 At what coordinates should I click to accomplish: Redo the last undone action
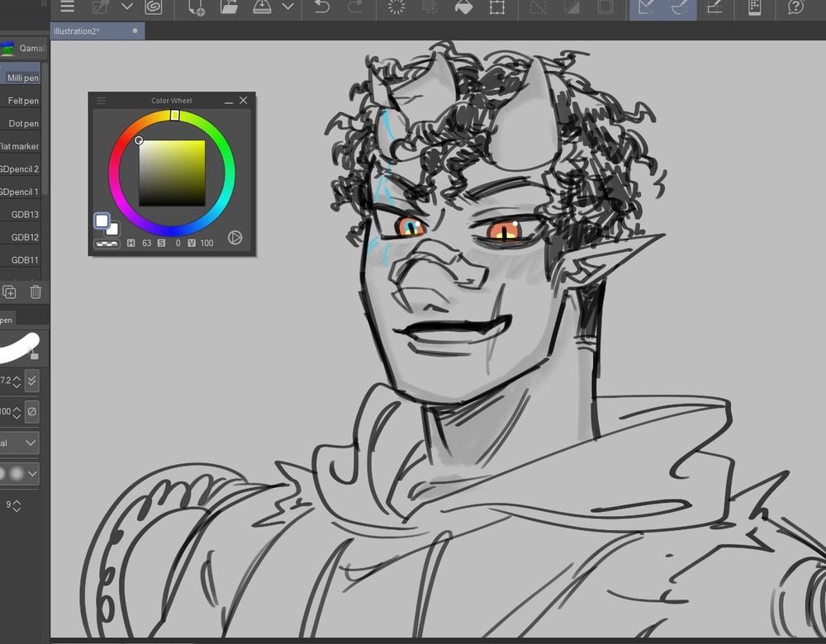355,7
